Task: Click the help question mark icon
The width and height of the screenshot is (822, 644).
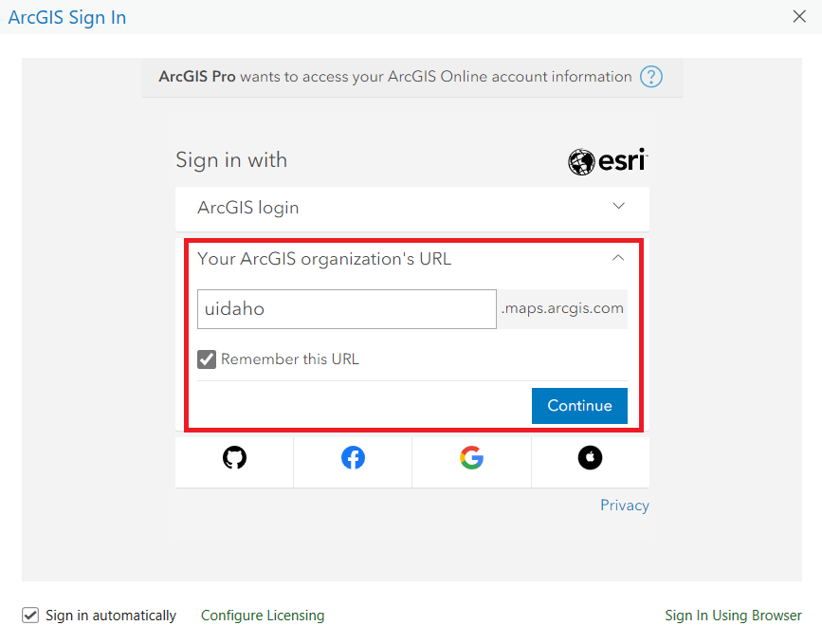Action: point(651,77)
